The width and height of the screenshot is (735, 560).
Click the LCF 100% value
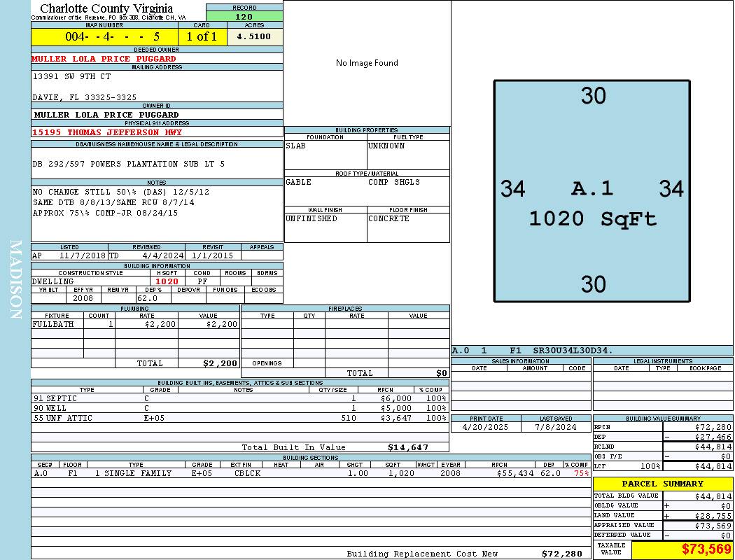click(x=650, y=467)
